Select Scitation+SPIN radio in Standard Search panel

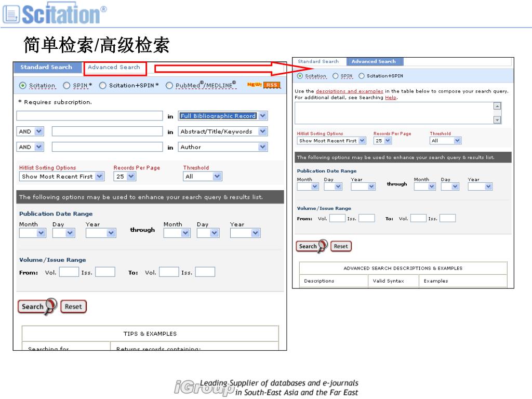(x=102, y=86)
